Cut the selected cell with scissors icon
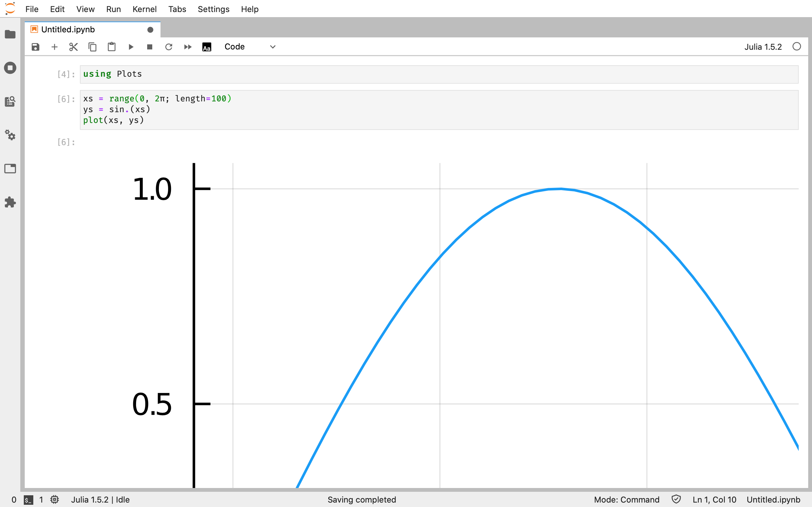The width and height of the screenshot is (812, 507). (74, 47)
